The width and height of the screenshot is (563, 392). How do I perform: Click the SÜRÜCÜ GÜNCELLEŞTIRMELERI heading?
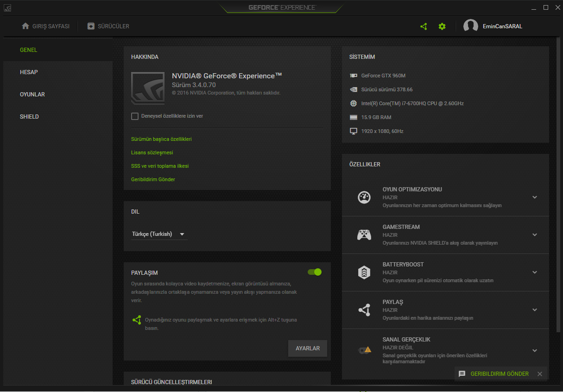[171, 382]
